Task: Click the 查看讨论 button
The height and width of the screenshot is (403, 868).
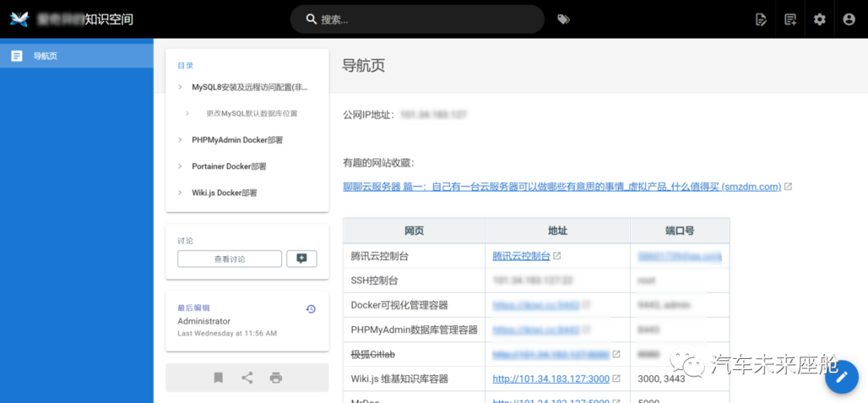Action: tap(230, 258)
